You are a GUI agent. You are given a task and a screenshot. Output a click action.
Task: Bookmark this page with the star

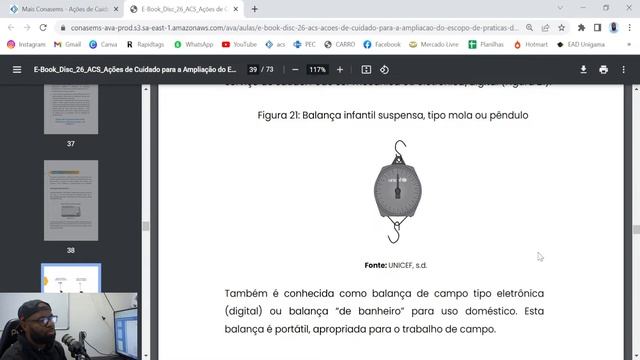pyautogui.click(x=562, y=28)
